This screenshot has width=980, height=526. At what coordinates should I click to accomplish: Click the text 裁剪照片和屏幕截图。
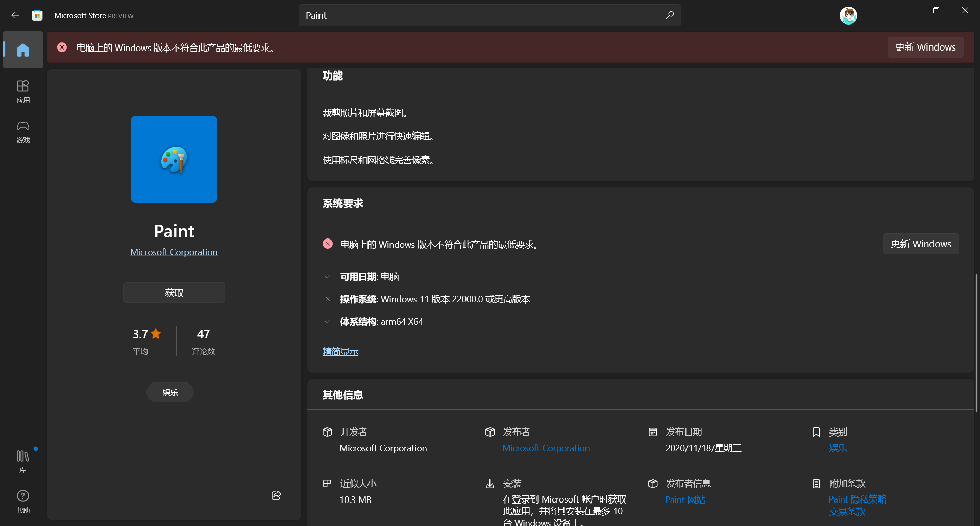pyautogui.click(x=365, y=113)
